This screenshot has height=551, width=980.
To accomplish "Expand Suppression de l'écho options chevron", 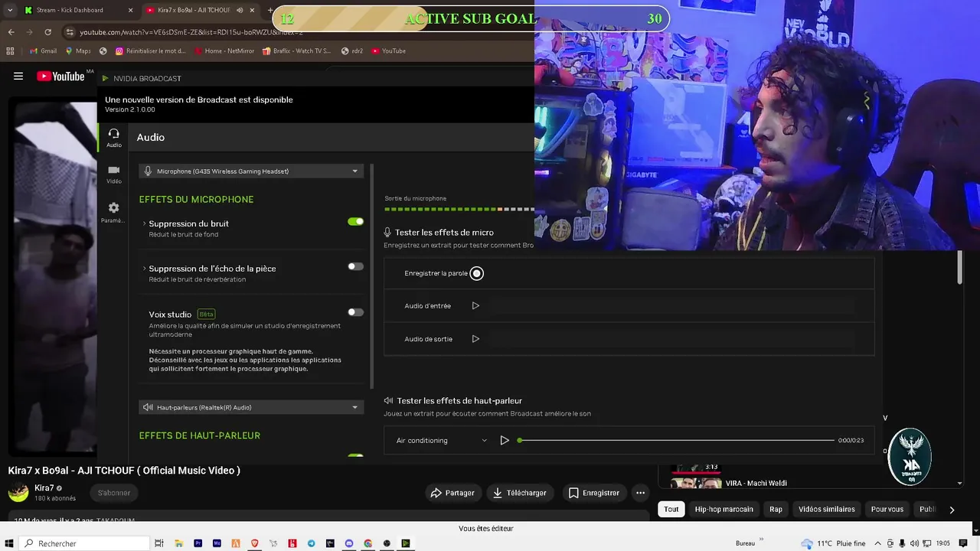I will pos(144,269).
